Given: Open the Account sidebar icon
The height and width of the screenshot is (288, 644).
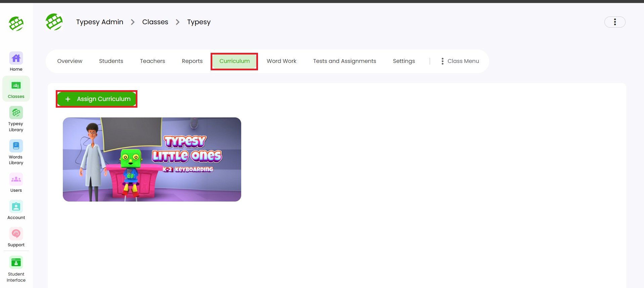Looking at the screenshot, I should 16,207.
